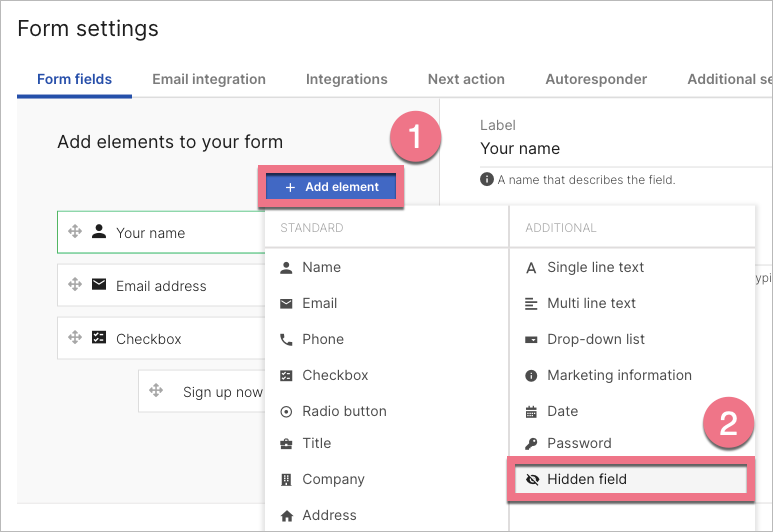Viewport: 773px width, 532px height.
Task: Add a Drop-down list element
Action: (595, 339)
